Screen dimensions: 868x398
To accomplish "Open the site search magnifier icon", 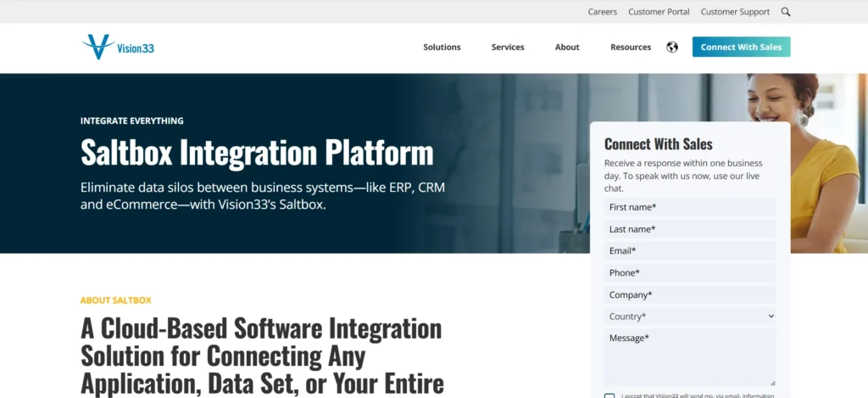I will click(786, 12).
